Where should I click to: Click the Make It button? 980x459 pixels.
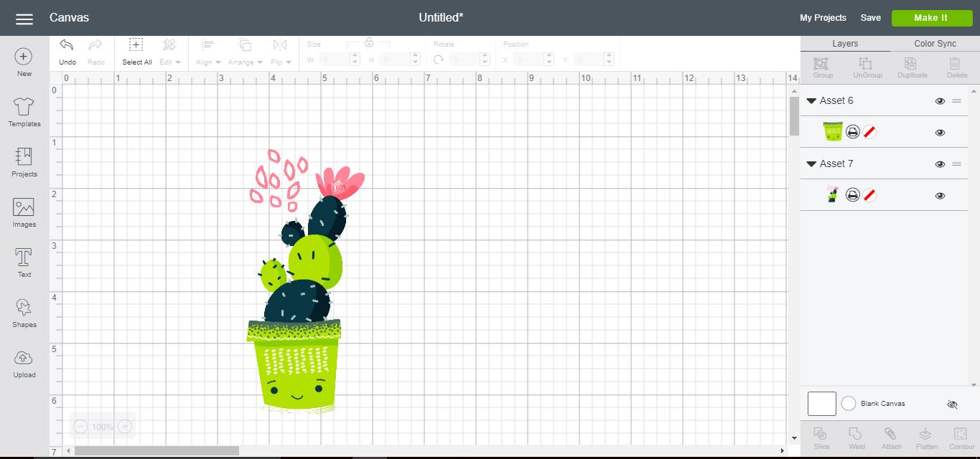(x=931, y=18)
